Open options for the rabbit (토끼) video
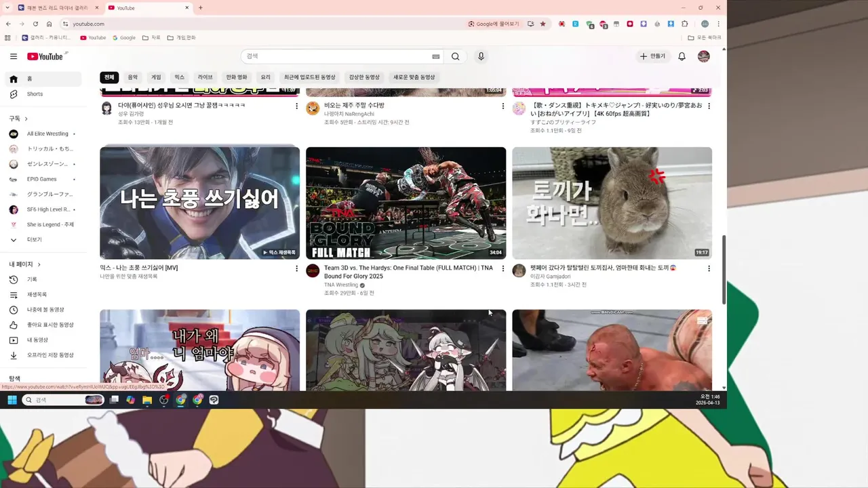868x488 pixels. click(709, 268)
